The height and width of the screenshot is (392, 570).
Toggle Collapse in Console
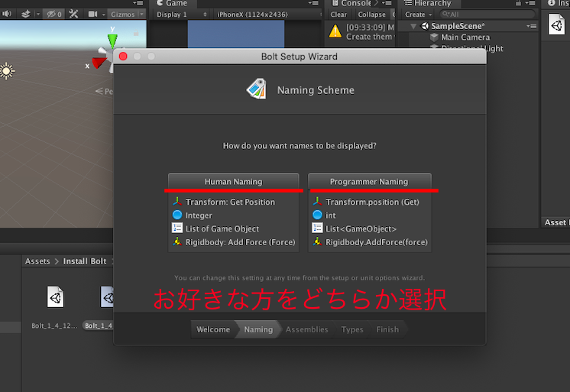pyautogui.click(x=371, y=15)
